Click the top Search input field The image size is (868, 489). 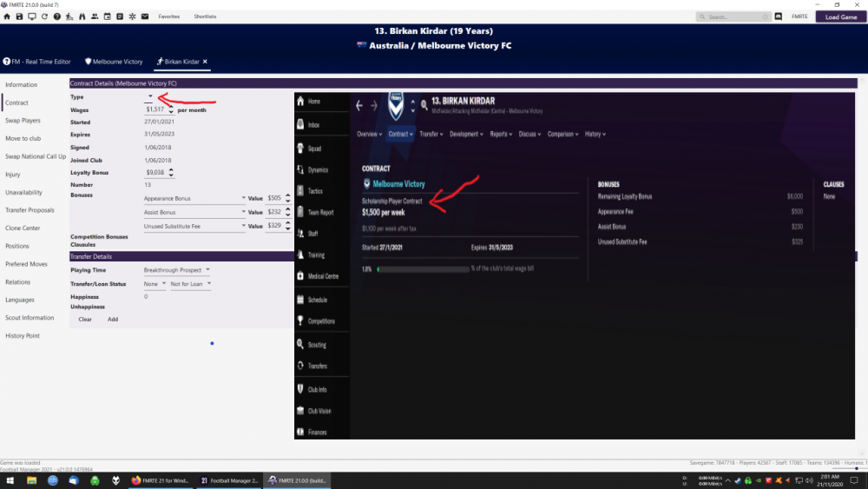click(x=733, y=17)
